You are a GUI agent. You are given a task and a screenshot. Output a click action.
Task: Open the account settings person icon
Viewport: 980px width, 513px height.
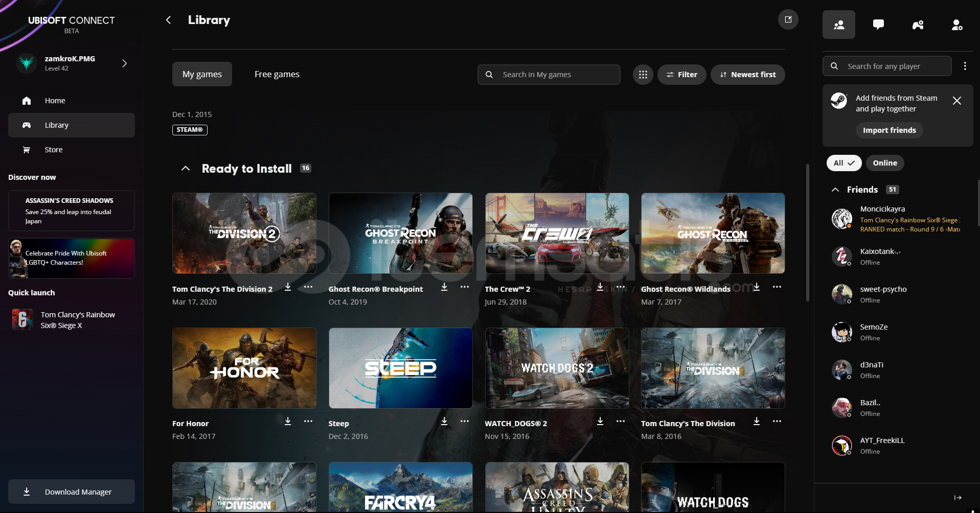tap(957, 25)
